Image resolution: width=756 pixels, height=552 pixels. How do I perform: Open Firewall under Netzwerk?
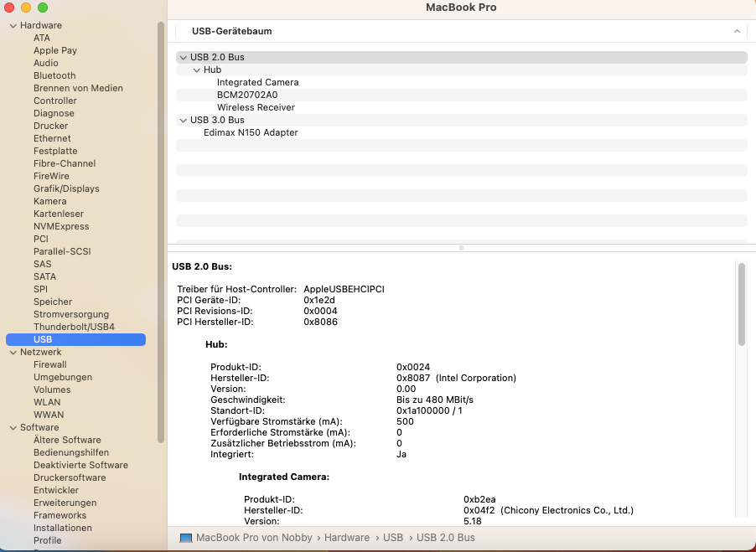click(x=50, y=364)
